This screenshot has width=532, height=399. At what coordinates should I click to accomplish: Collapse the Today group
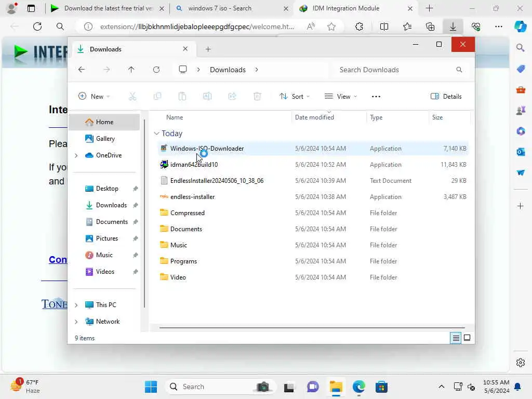[x=156, y=134]
